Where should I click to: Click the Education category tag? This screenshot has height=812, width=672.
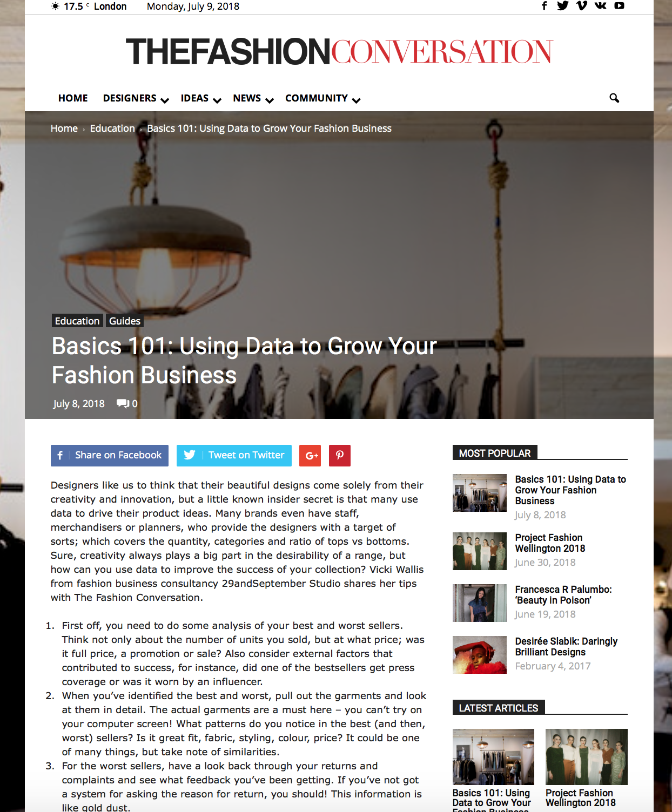[x=77, y=321]
